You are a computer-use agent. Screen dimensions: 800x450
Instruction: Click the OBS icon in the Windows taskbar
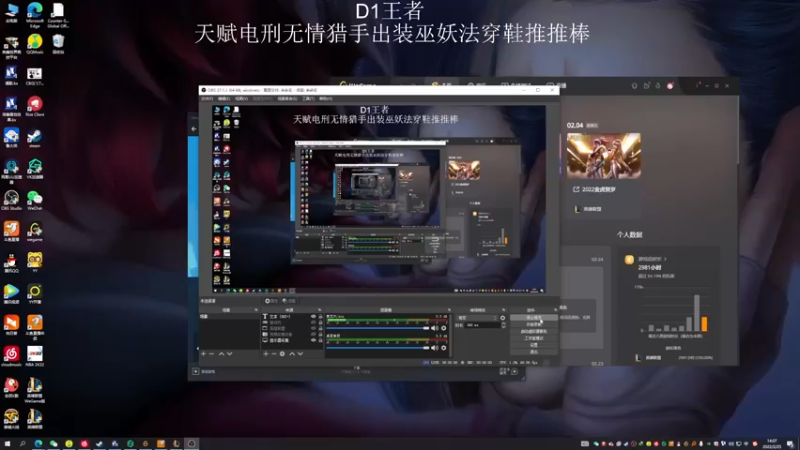point(191,444)
